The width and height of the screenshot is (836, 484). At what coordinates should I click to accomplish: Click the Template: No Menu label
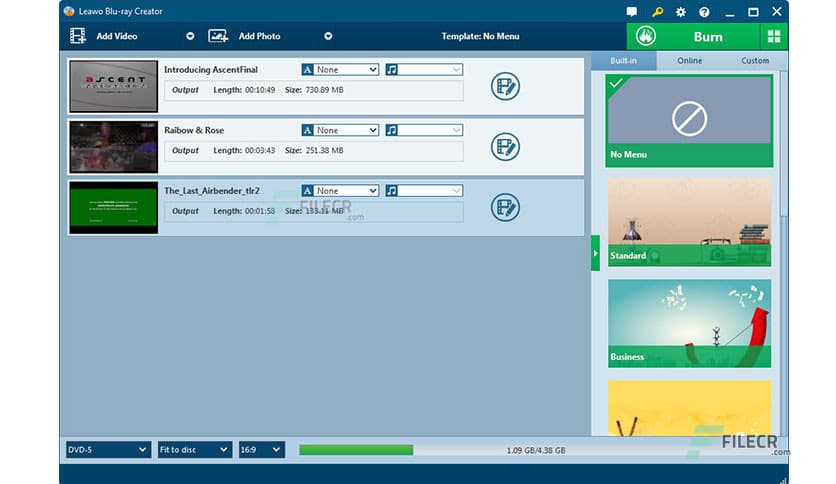(x=480, y=36)
